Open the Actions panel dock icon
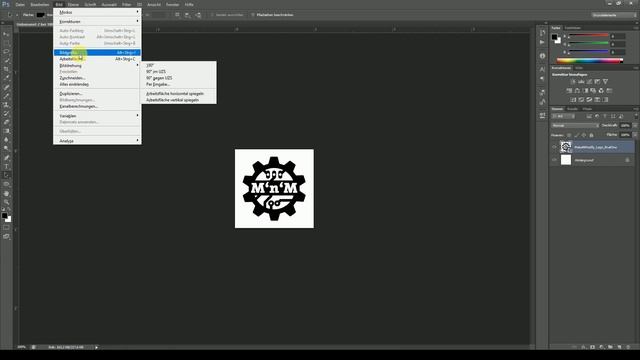 [542, 42]
